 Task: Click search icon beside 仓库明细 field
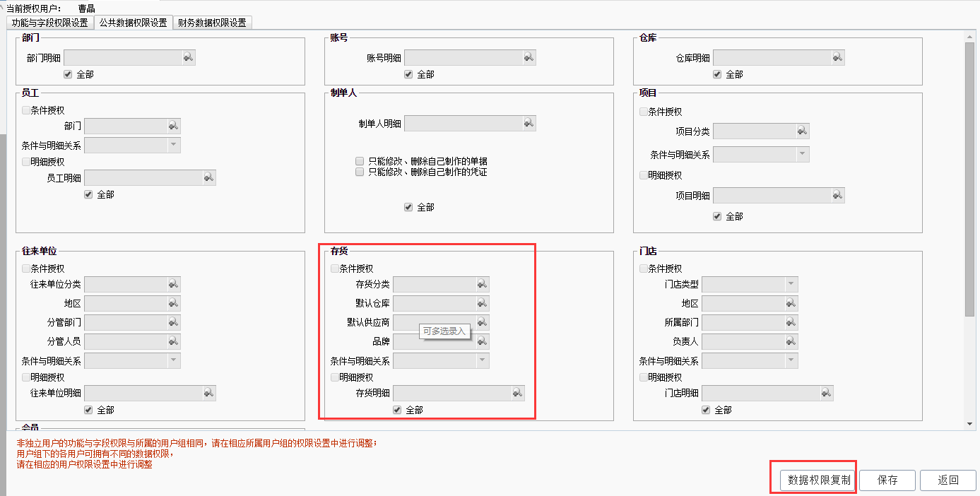click(838, 57)
